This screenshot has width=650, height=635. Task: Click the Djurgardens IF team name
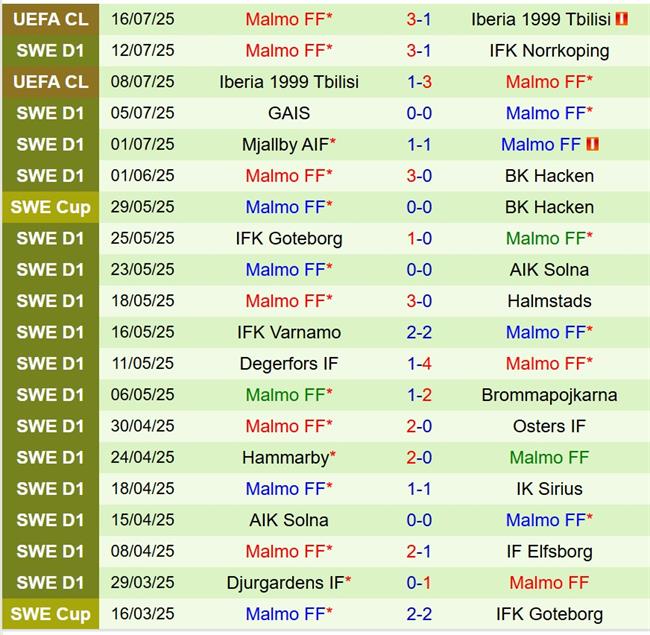(285, 582)
